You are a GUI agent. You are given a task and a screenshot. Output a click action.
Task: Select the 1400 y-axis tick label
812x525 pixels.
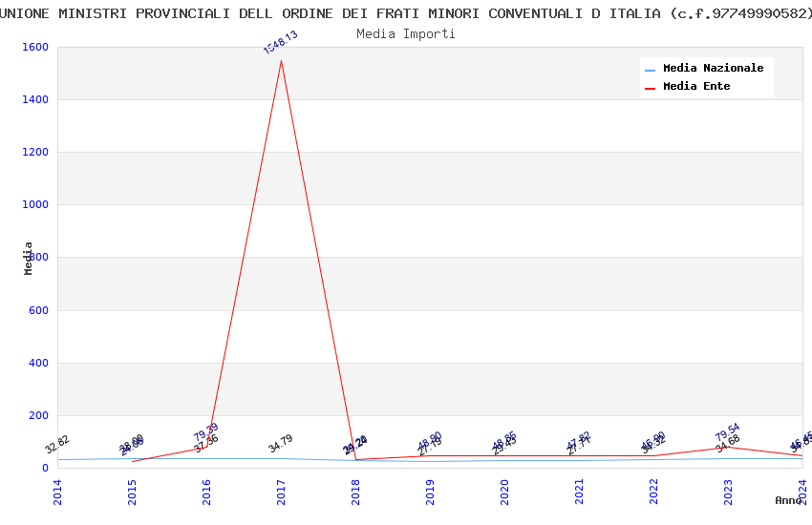(35, 99)
